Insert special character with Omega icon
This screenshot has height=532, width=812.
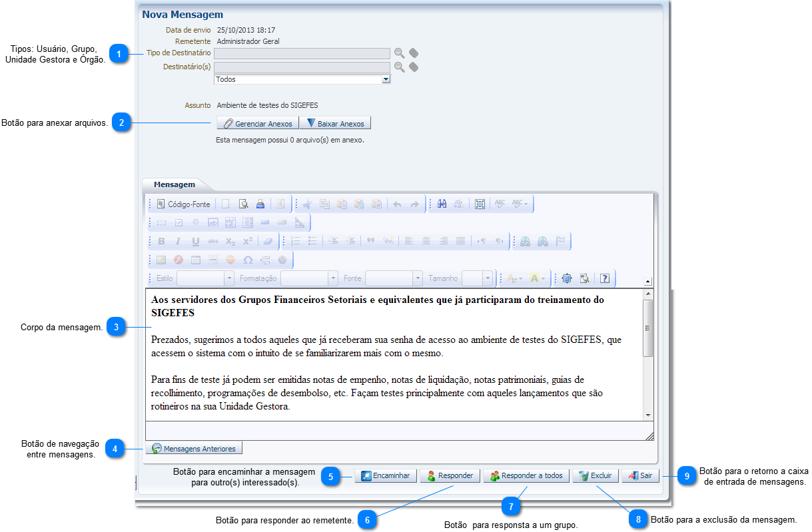[248, 260]
